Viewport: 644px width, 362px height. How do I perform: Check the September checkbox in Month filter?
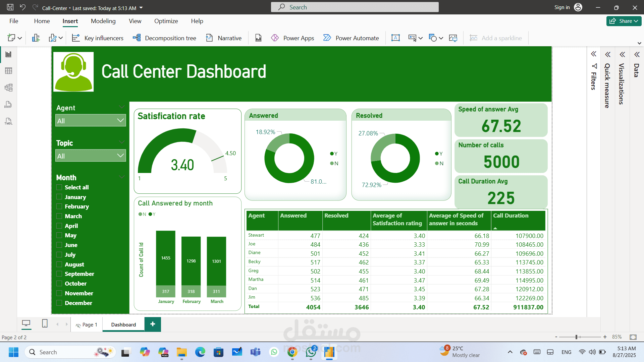59,274
